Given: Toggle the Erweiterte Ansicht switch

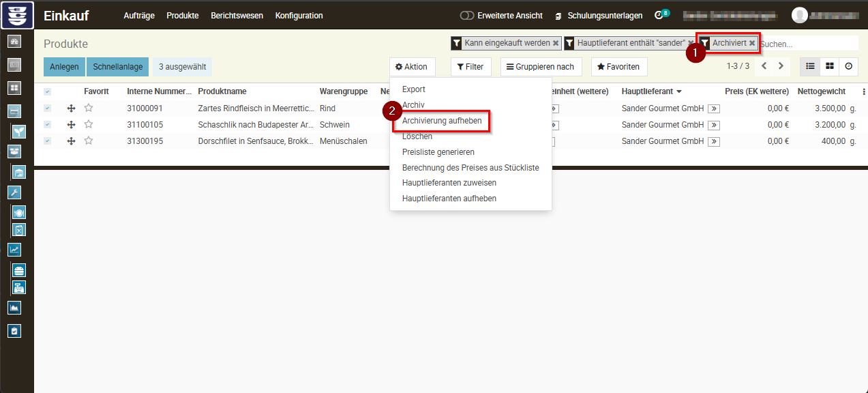Looking at the screenshot, I should pos(467,16).
